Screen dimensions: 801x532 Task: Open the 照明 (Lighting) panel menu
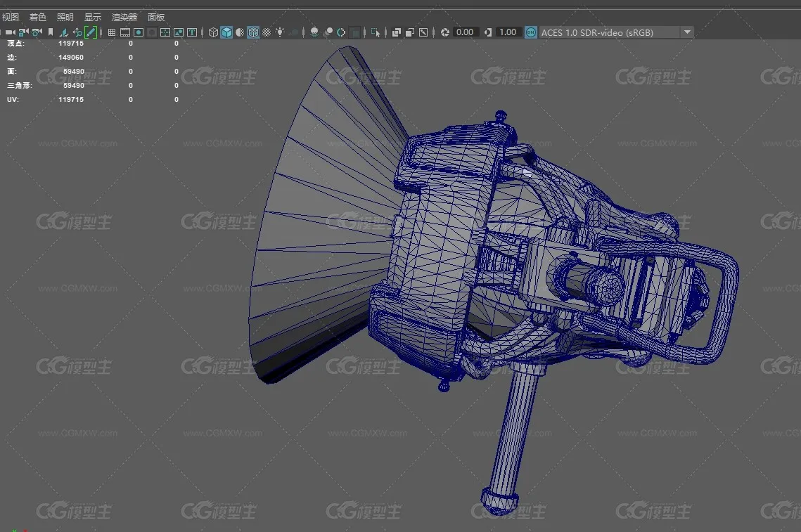point(65,17)
